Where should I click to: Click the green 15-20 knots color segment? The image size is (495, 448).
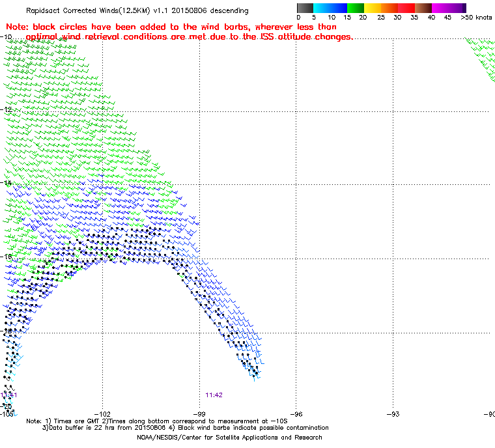(x=356, y=8)
